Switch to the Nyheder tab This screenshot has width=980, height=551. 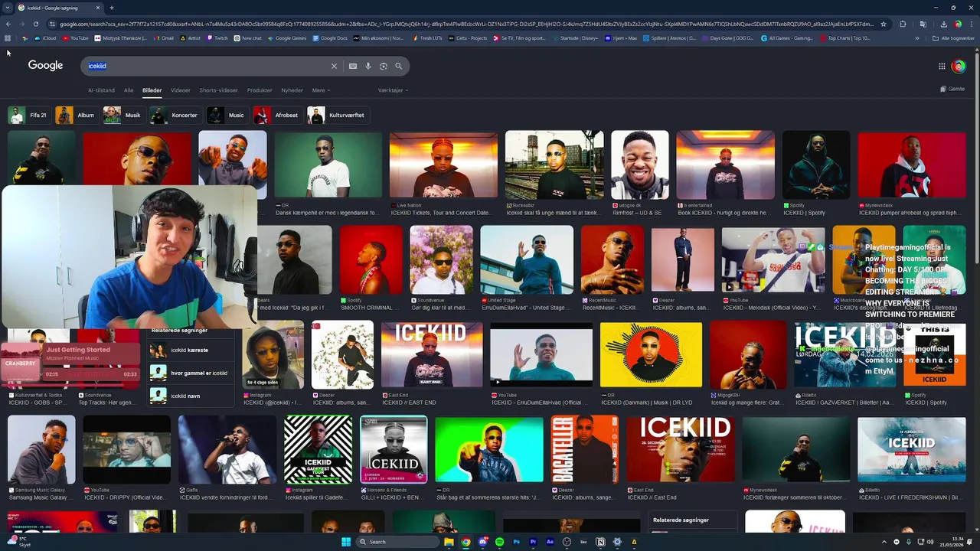292,90
